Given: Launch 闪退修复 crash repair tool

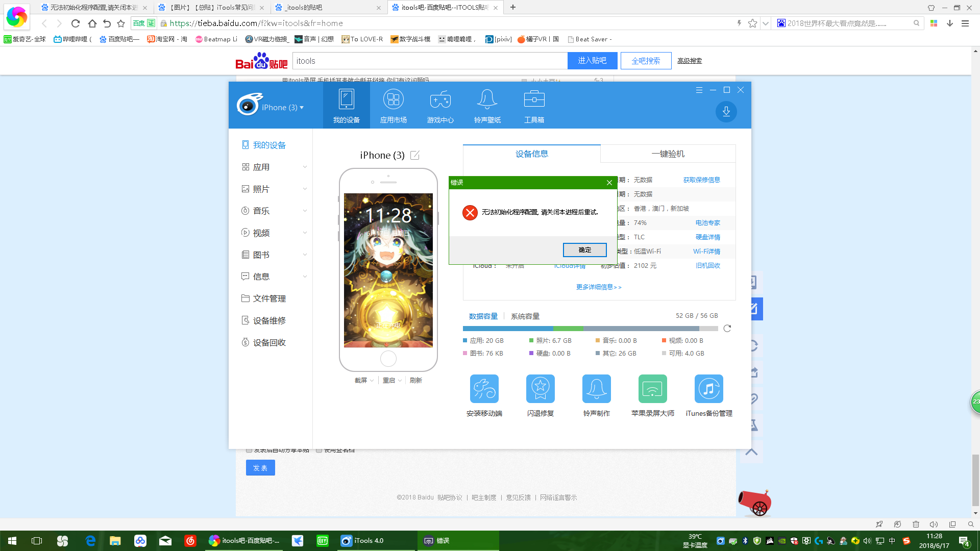Looking at the screenshot, I should pos(540,389).
